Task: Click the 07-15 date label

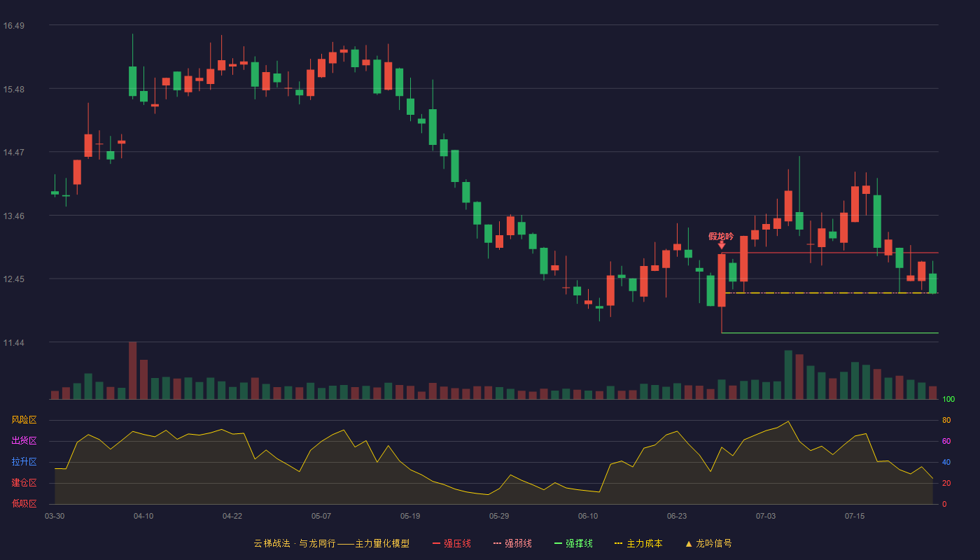Action: pyautogui.click(x=855, y=516)
